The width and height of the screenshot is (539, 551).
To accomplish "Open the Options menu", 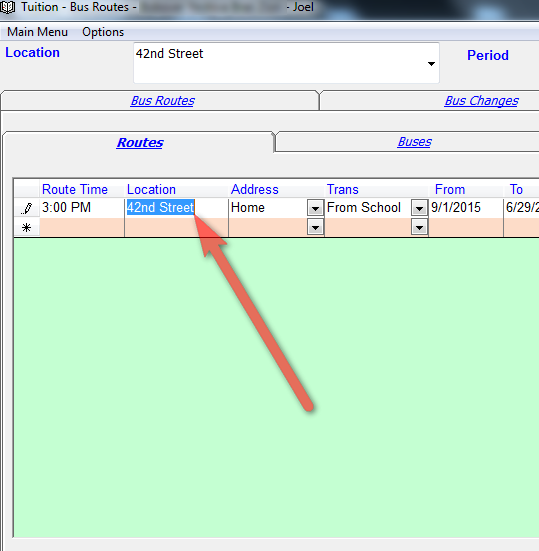I will [103, 32].
